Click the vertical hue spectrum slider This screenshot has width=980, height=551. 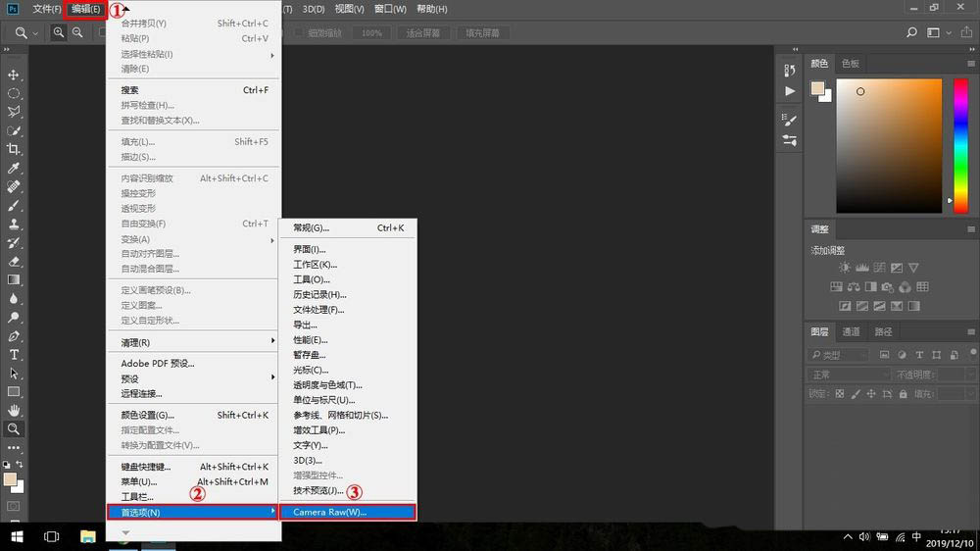point(960,146)
